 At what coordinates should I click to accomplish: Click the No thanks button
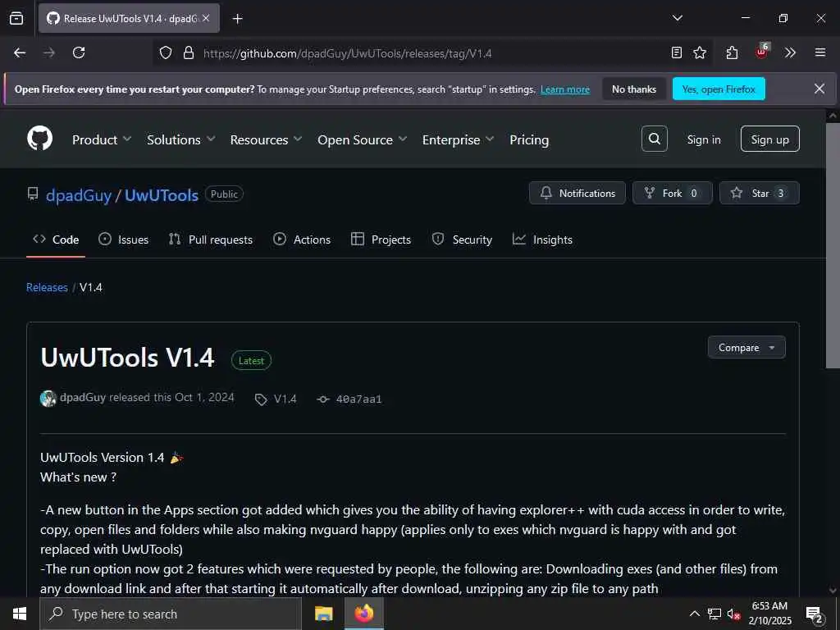pos(634,89)
